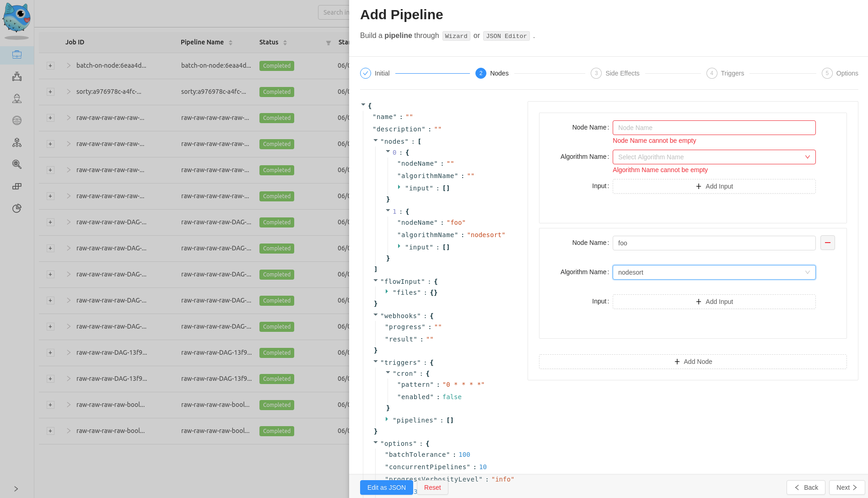Open the Workers hard-hat icon in sidebar
Image resolution: width=868 pixels, height=498 pixels.
click(17, 99)
